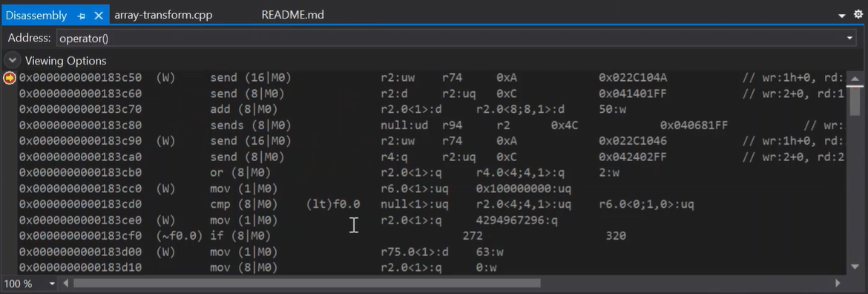Image resolution: width=868 pixels, height=294 pixels.
Task: Click the Address input field
Action: coord(450,38)
